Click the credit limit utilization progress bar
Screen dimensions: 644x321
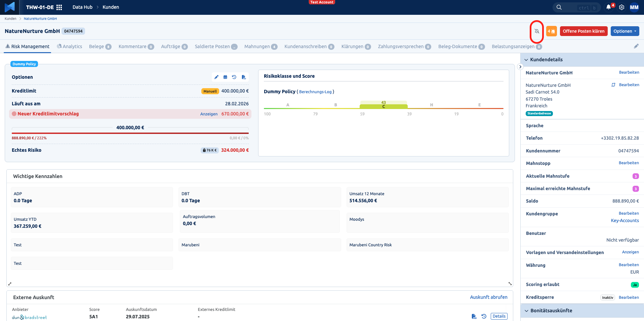tap(130, 133)
